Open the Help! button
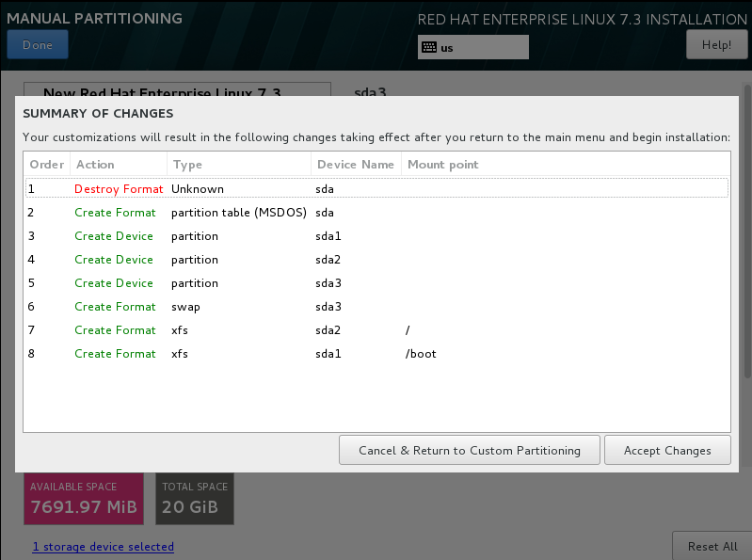Viewport: 752px width, 560px height. 716,44
